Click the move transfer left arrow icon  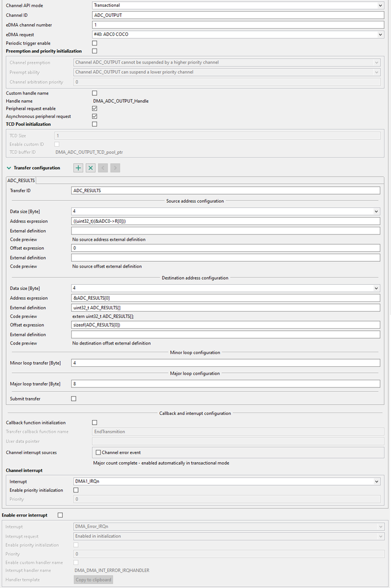(103, 168)
